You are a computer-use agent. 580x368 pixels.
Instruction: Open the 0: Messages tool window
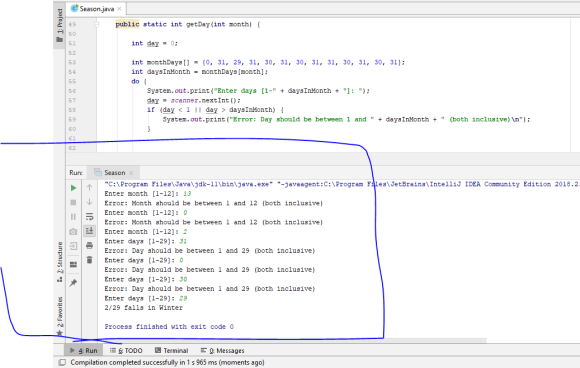(222, 350)
